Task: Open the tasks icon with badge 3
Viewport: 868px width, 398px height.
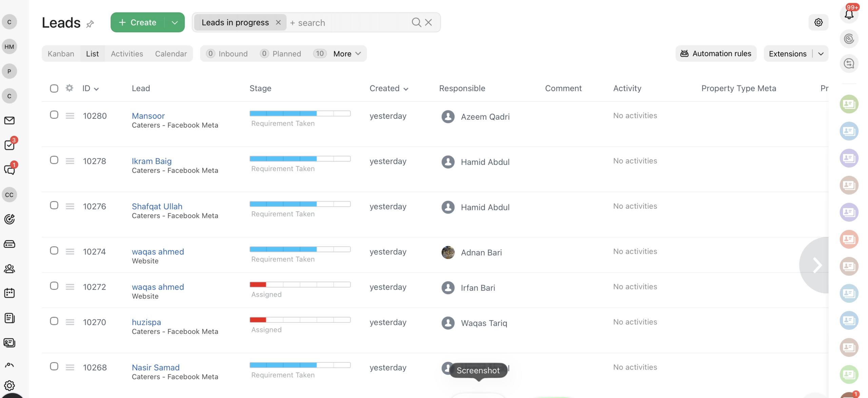Action: 9,145
